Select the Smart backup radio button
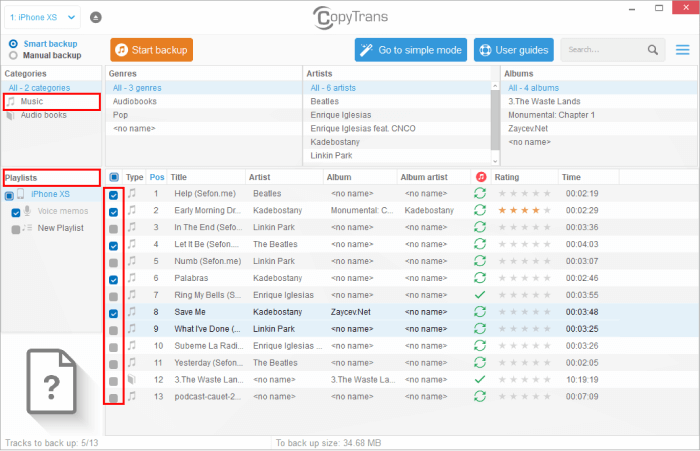 [13, 44]
